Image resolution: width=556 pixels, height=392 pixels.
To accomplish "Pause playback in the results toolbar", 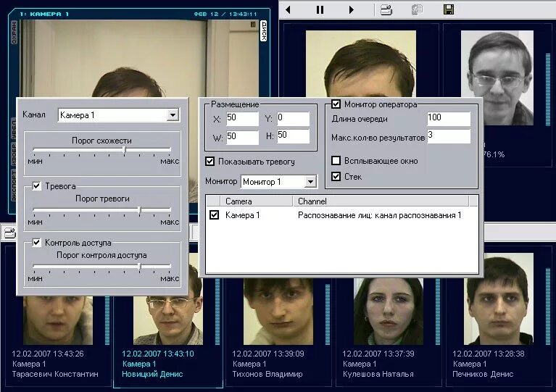I will [320, 9].
